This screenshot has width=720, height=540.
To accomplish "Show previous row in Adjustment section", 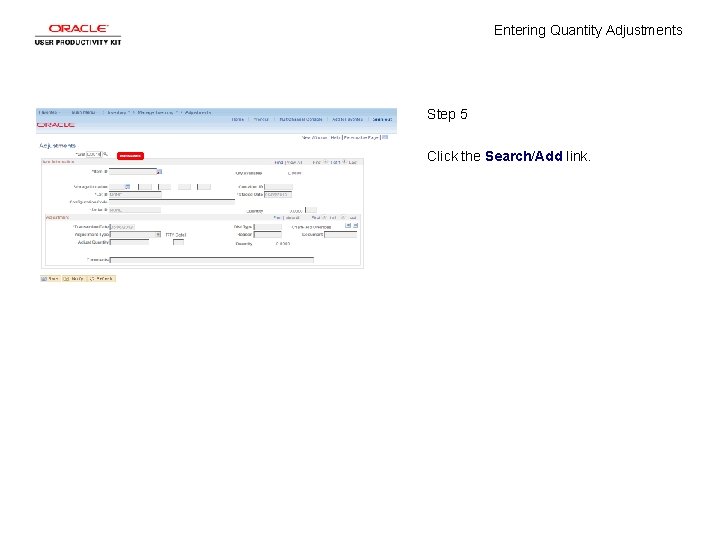I will (325, 218).
